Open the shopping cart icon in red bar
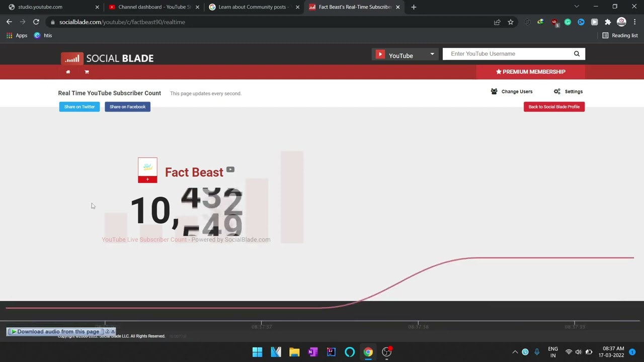The height and width of the screenshot is (362, 644). click(x=87, y=72)
